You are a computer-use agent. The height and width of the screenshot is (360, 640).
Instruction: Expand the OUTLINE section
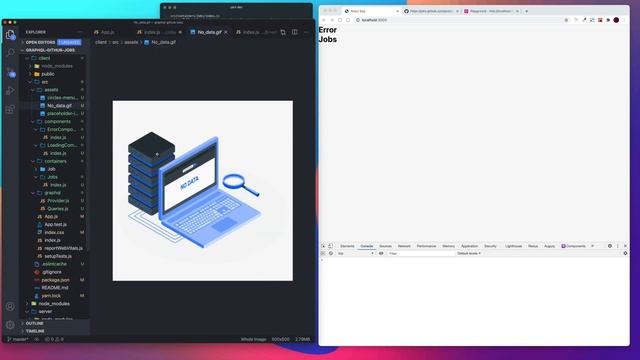coord(34,323)
